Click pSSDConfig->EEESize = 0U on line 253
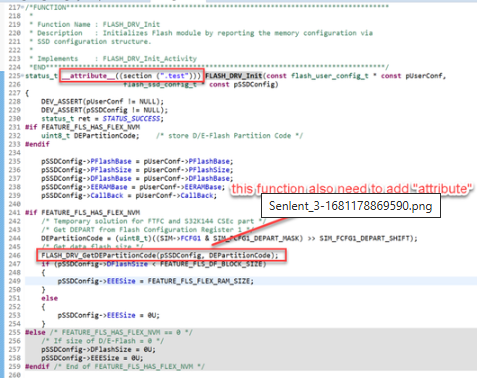Viewport: 477px width, 379px height. click(109, 315)
